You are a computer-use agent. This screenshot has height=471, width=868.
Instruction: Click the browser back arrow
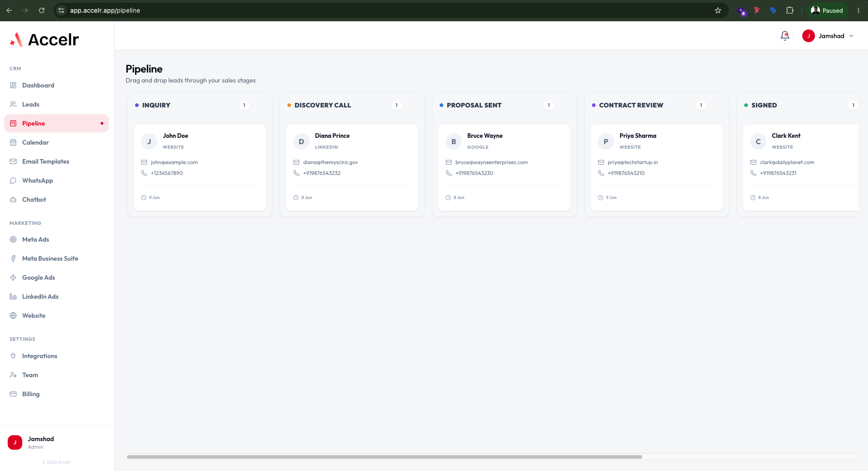click(x=9, y=10)
